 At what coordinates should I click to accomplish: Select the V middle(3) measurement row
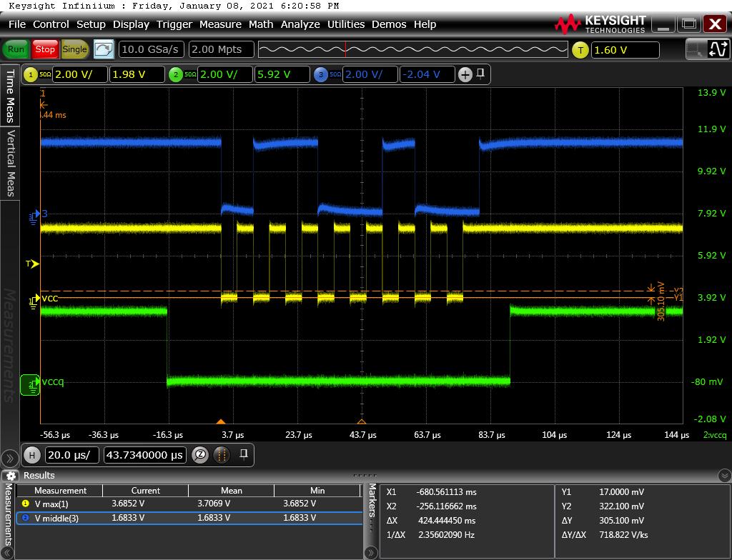[x=189, y=518]
